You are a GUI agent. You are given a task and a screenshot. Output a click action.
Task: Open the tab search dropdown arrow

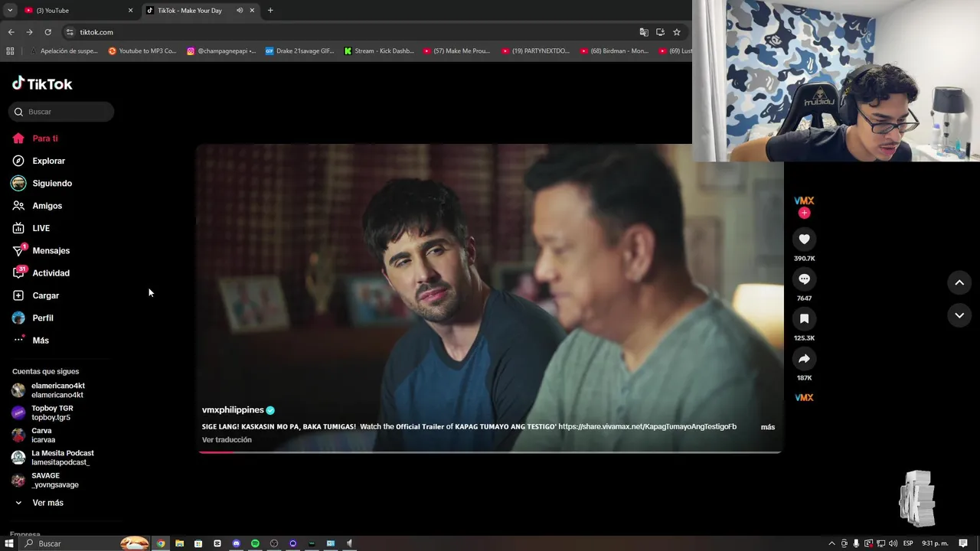(10, 11)
